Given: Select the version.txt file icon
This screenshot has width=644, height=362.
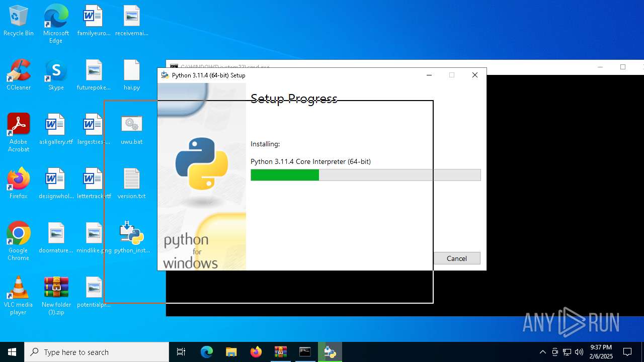Looking at the screenshot, I should 132,184.
